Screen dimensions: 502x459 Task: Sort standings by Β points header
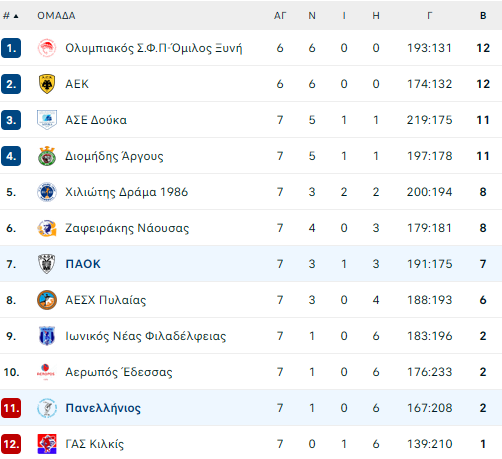pyautogui.click(x=483, y=16)
